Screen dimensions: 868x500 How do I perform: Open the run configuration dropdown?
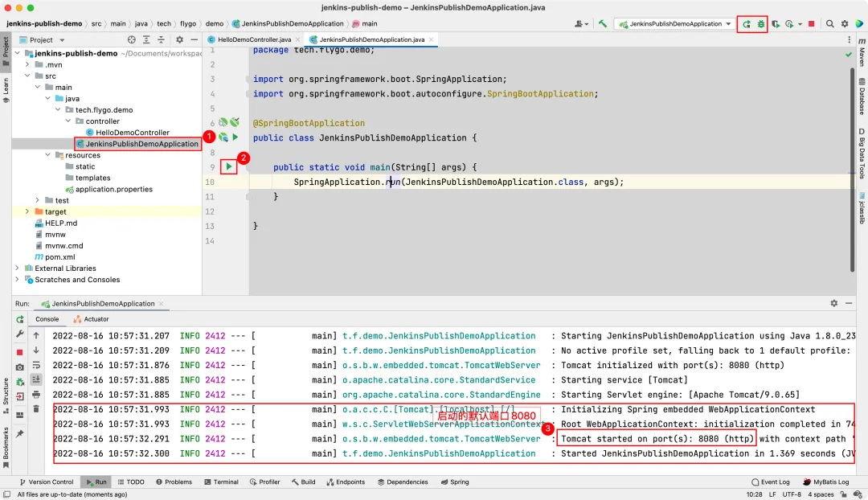tap(675, 24)
